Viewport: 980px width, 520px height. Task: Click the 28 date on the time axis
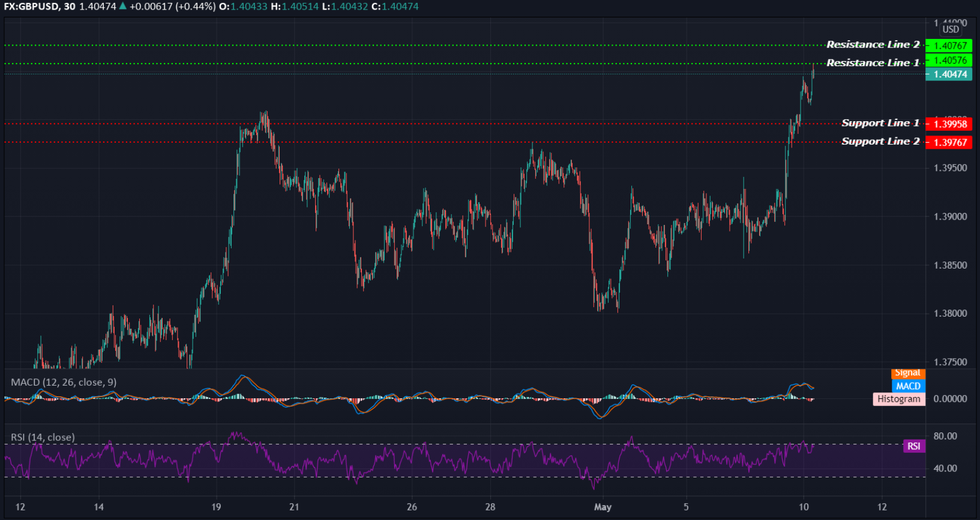point(490,507)
